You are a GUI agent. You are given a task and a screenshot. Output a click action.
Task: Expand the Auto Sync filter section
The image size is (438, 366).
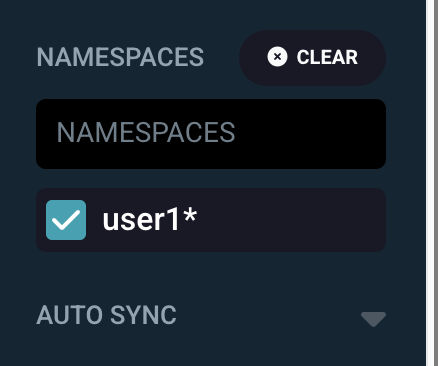tap(211, 315)
